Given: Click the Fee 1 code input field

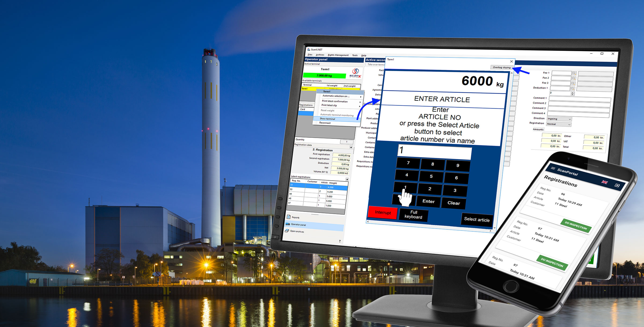Looking at the screenshot, I should tap(561, 73).
